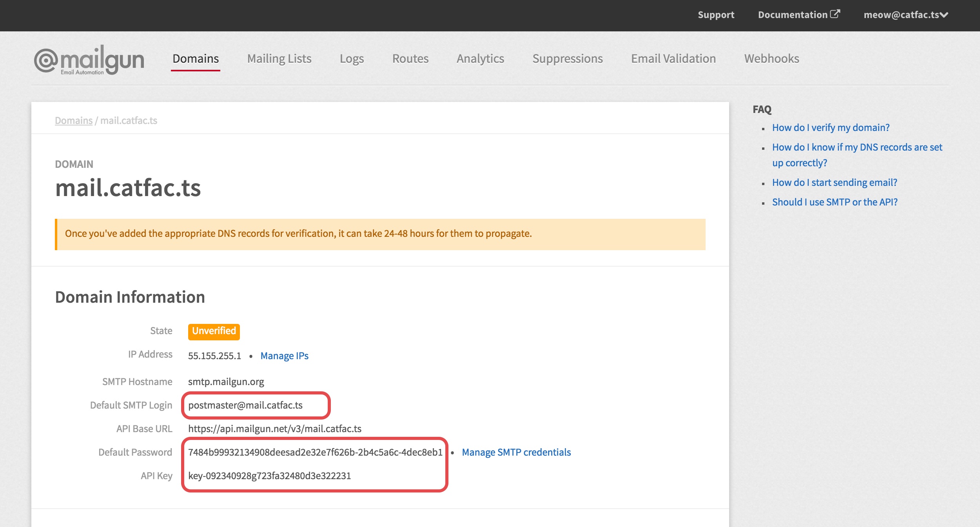The height and width of the screenshot is (527, 980).
Task: Open the Suppressions tab
Action: (x=568, y=59)
